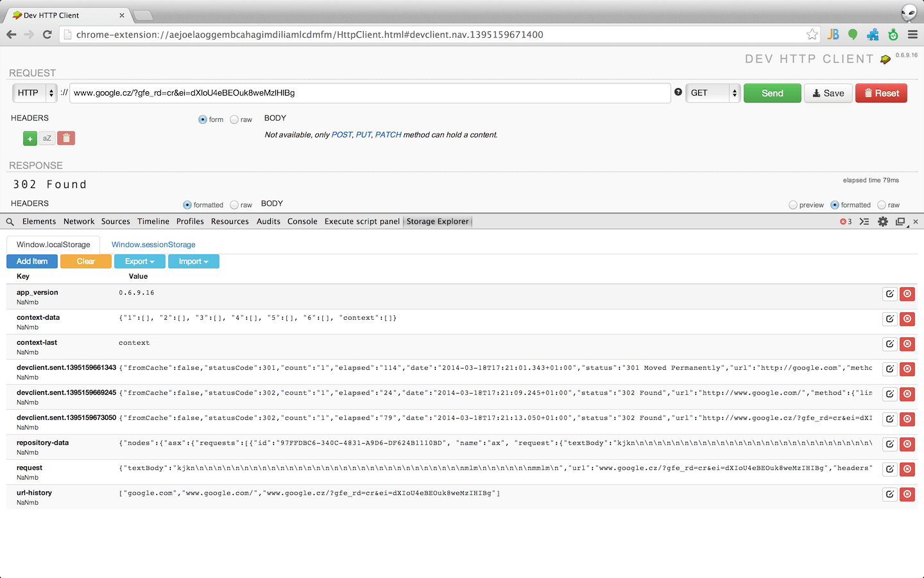Add a new request header
The image size is (924, 578).
[30, 137]
